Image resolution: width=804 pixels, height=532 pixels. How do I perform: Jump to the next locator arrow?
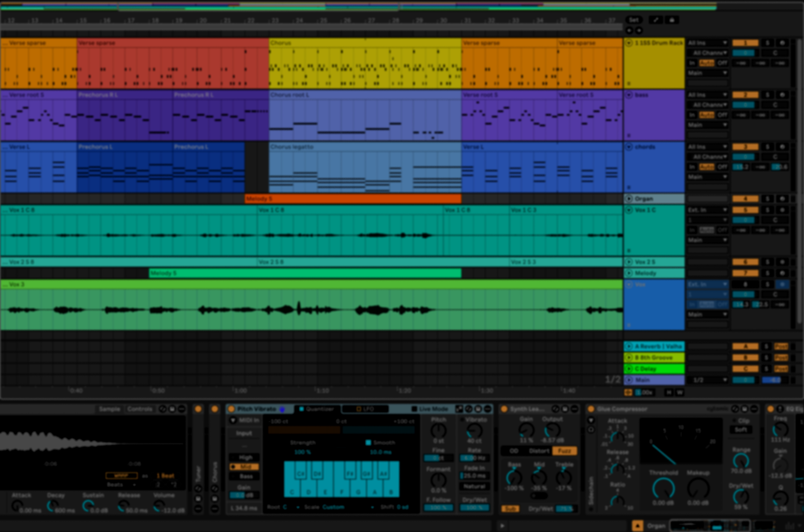(639, 31)
